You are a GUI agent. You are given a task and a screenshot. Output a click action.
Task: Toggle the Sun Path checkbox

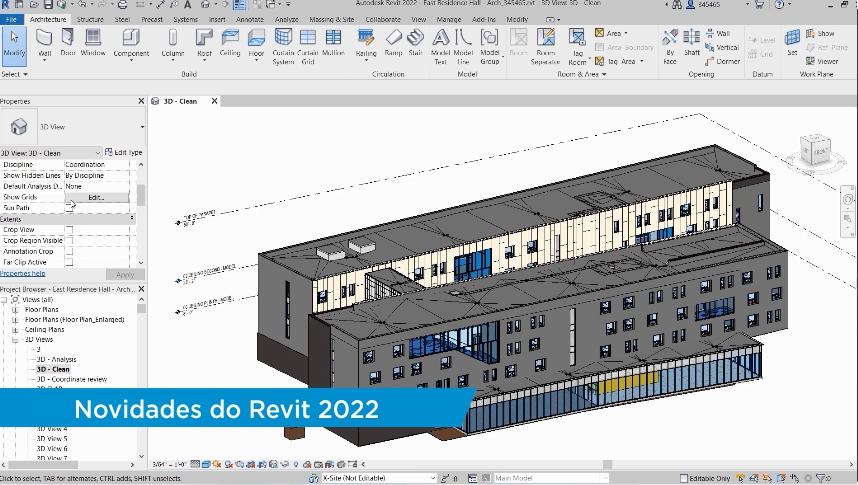pyautogui.click(x=69, y=208)
